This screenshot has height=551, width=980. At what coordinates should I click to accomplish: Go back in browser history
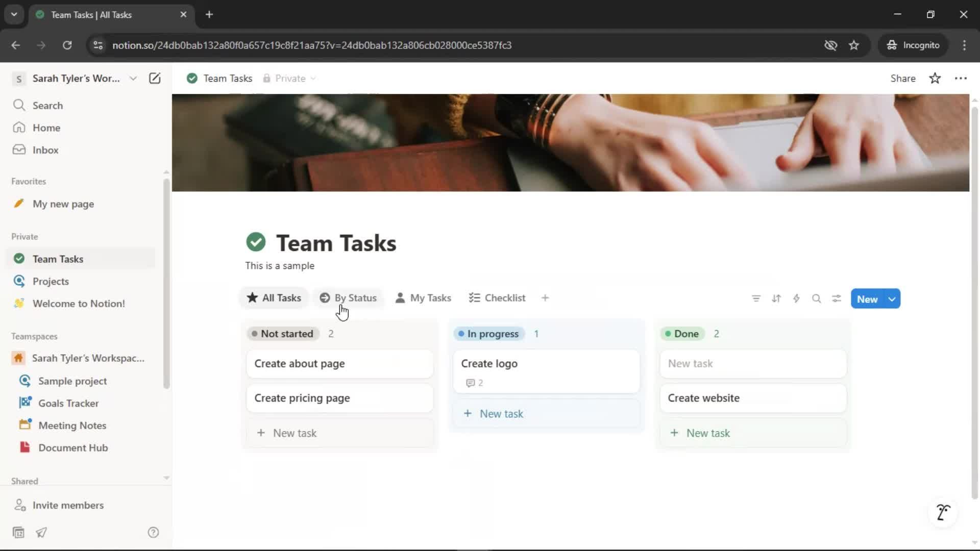[15, 45]
